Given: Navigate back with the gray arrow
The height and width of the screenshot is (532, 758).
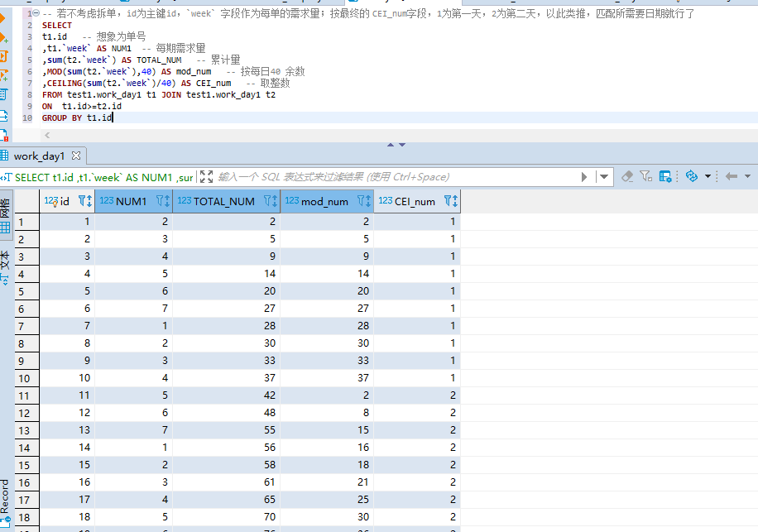Looking at the screenshot, I should click(x=732, y=176).
